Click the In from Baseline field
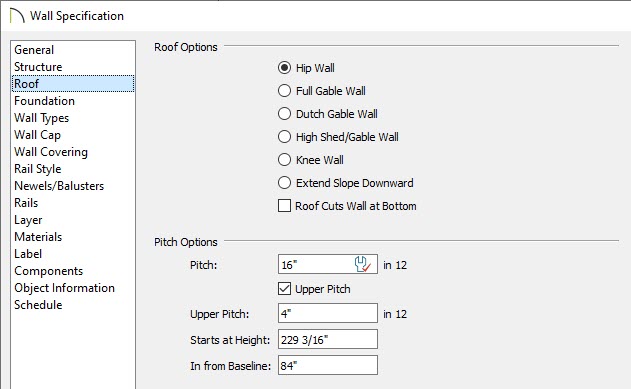 click(328, 365)
